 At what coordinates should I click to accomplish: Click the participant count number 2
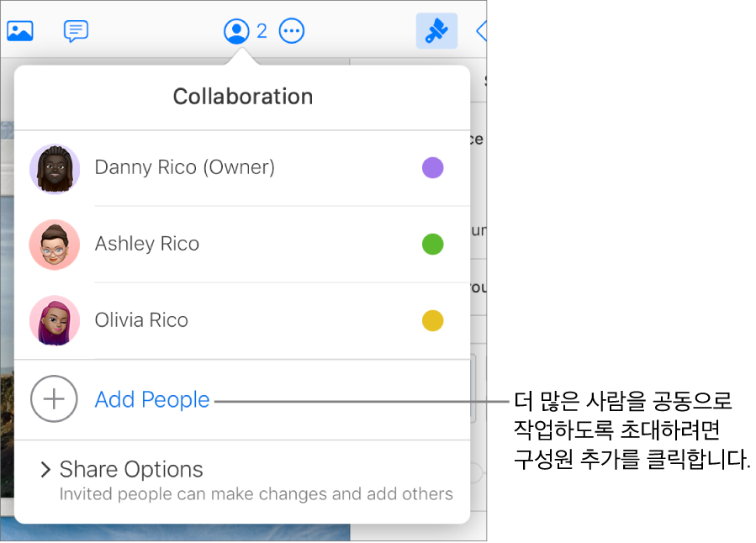click(x=262, y=31)
